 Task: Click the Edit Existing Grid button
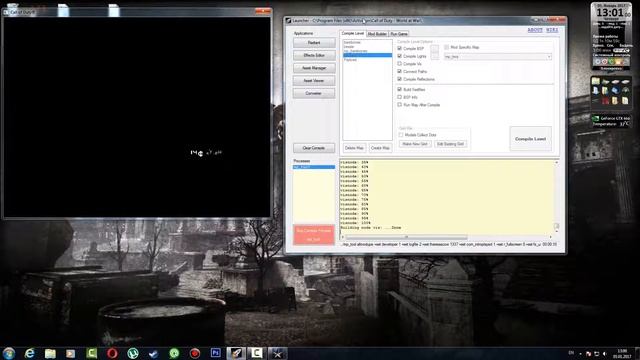(450, 144)
